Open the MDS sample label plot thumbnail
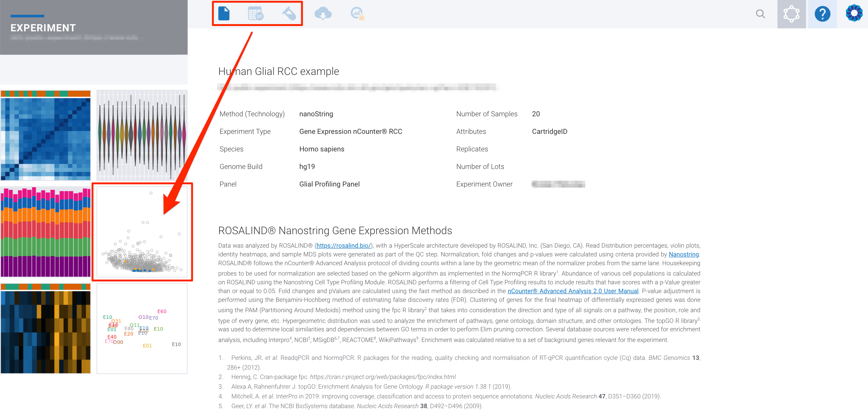The width and height of the screenshot is (868, 410). [142, 329]
